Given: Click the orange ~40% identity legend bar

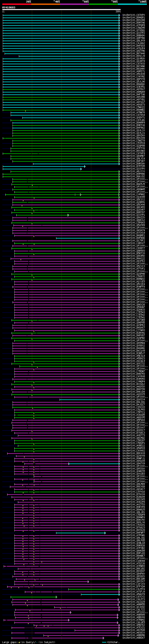Looking at the screenshot, I should (x=45, y=4).
